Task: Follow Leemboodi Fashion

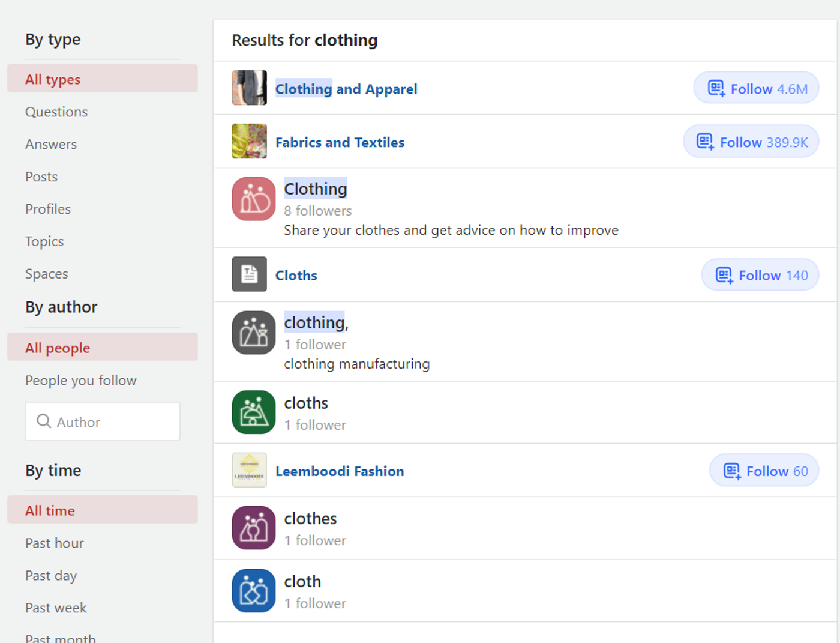Action: click(764, 471)
